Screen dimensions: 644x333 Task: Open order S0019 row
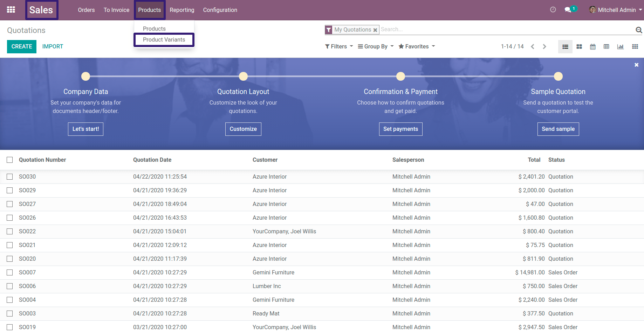point(322,327)
